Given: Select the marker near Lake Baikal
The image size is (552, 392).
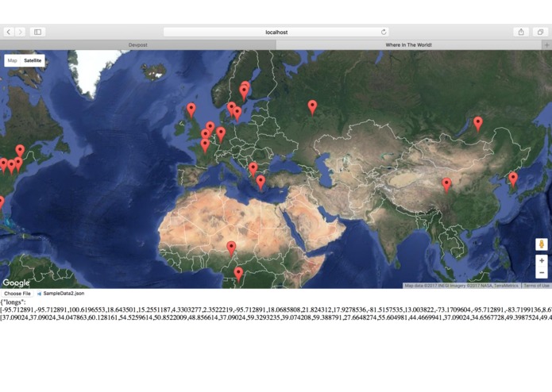Looking at the screenshot, I should 477,125.
